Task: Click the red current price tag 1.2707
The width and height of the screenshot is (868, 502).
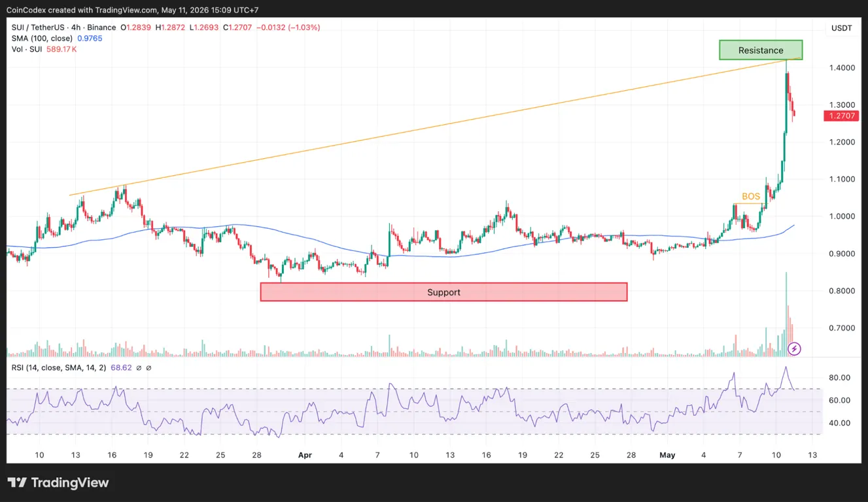Action: (x=841, y=116)
